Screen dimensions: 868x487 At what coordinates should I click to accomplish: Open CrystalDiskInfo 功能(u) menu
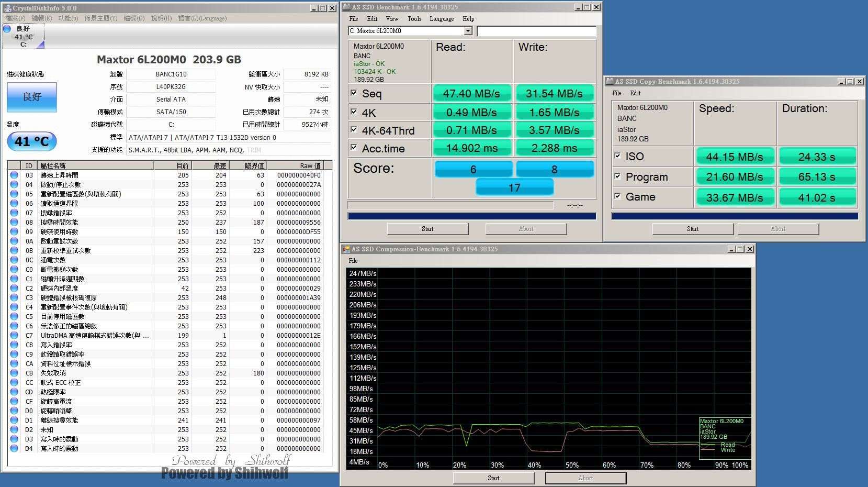68,18
